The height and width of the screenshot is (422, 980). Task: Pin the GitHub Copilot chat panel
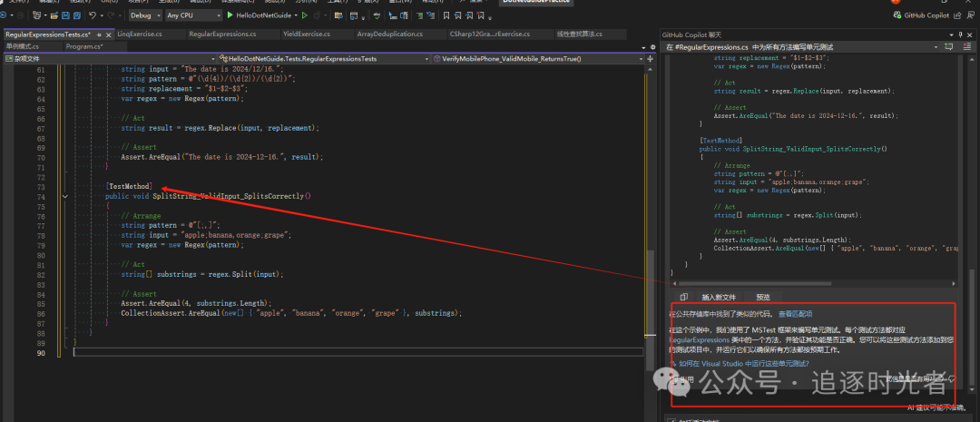point(959,34)
